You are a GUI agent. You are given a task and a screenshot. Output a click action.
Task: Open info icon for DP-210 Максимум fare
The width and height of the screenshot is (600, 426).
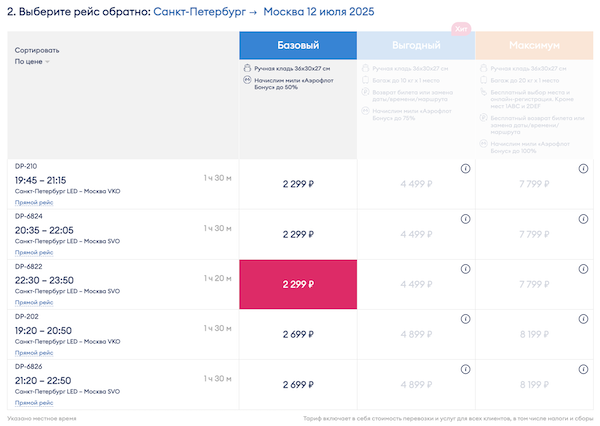(583, 169)
